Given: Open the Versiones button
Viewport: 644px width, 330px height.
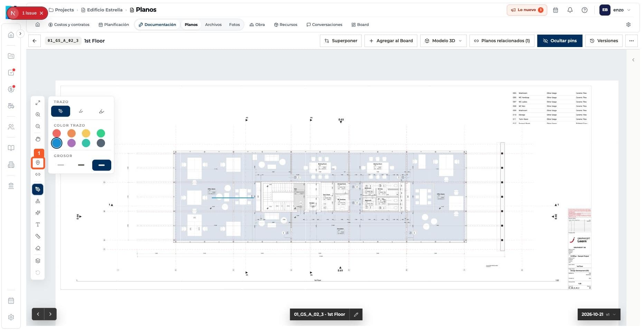Looking at the screenshot, I should click(x=604, y=41).
